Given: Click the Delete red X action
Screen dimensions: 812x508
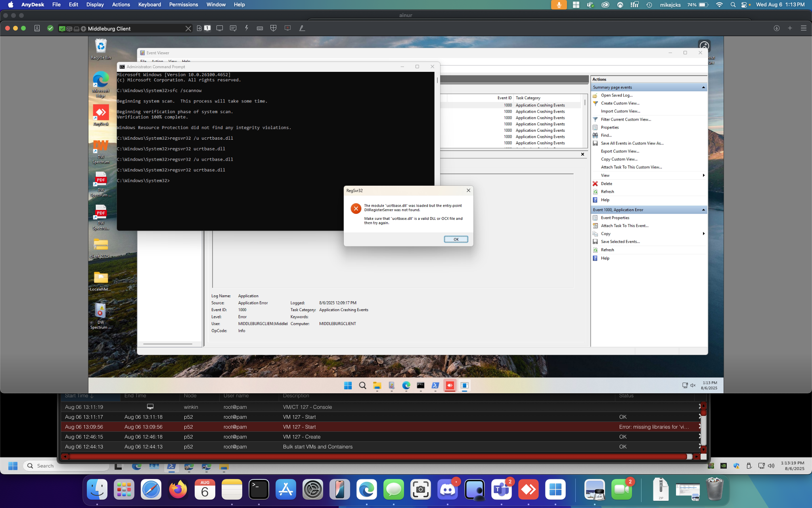Looking at the screenshot, I should (x=606, y=184).
